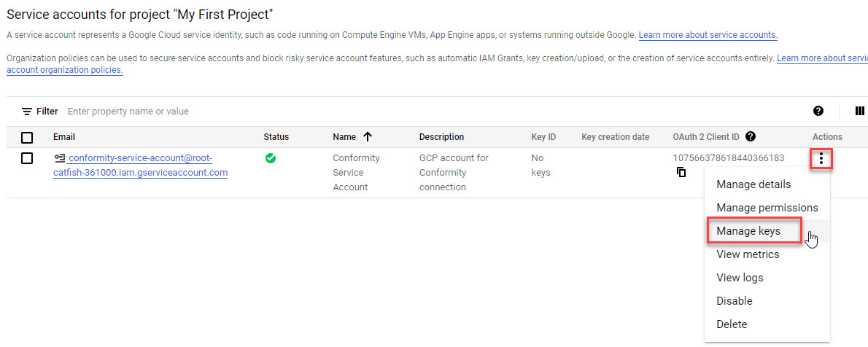Screen dimensions: 868x347
Task: Click the green enabled status icon
Action: point(271,157)
